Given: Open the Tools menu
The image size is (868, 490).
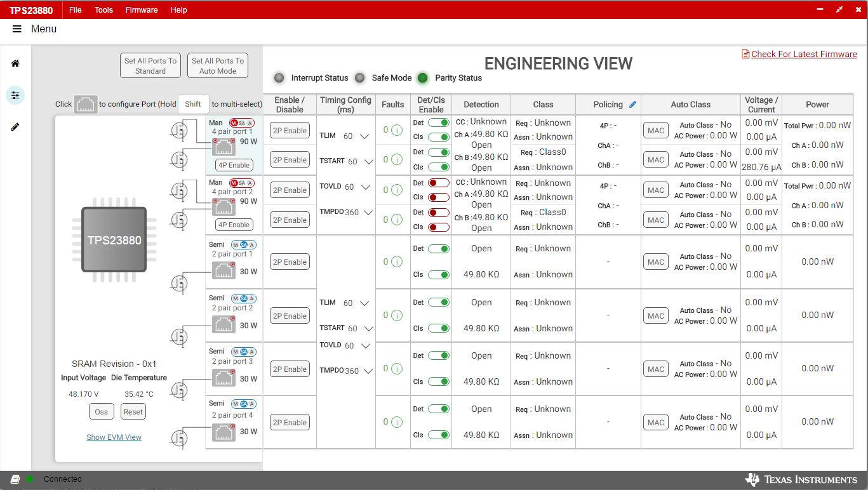Looking at the screenshot, I should (x=103, y=10).
